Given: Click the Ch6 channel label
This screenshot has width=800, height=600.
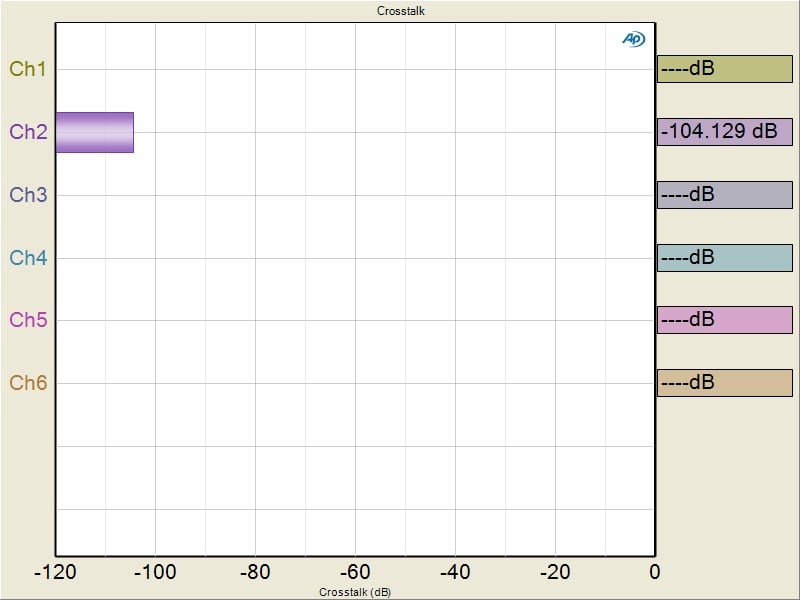Looking at the screenshot, I should [x=28, y=383].
